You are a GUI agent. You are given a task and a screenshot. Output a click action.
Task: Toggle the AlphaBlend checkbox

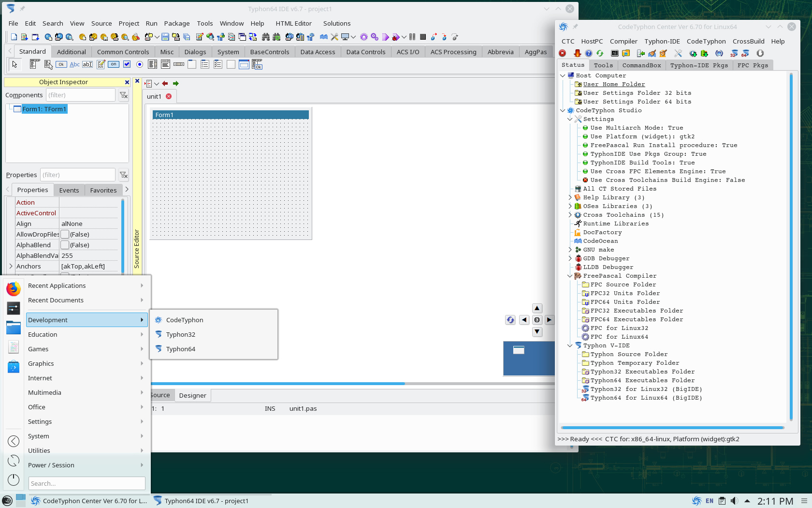[x=65, y=245]
